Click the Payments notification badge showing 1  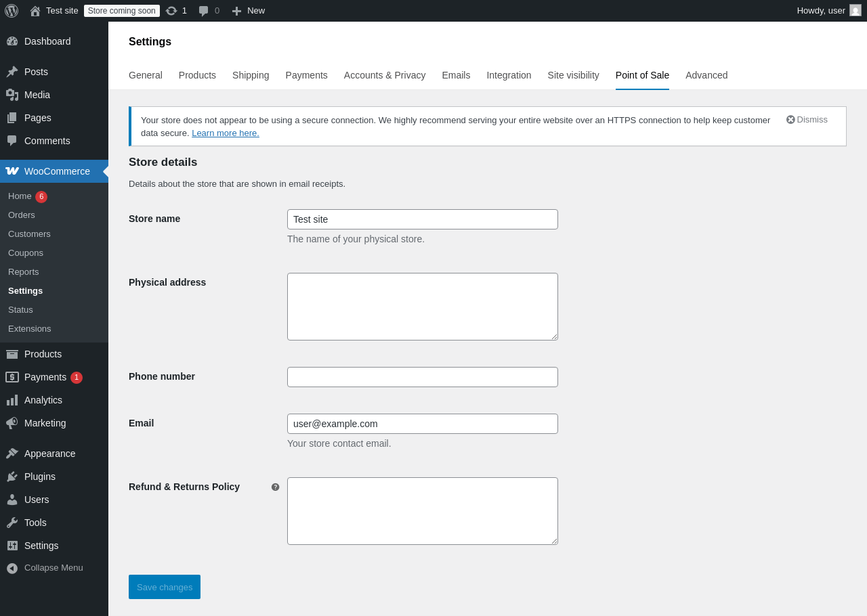point(77,378)
